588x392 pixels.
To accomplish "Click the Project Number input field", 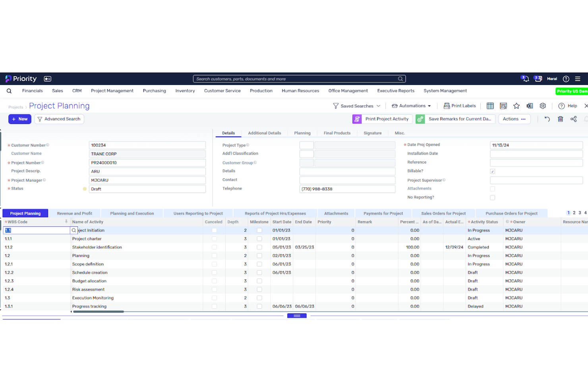I will coord(147,163).
